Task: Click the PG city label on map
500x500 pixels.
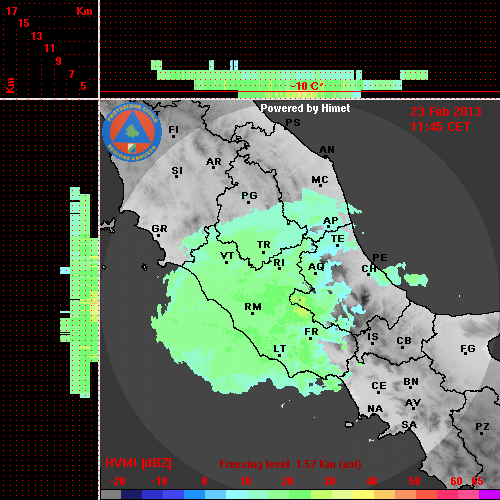Action: 249,195
